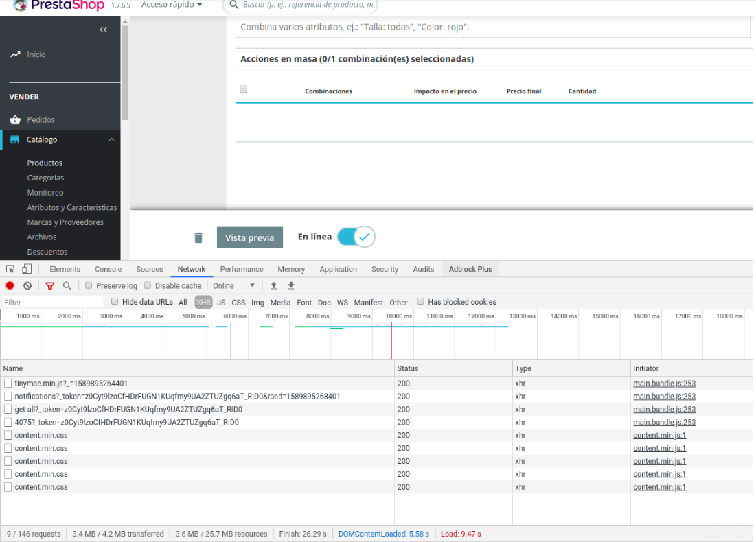Open network search magnifier icon
The width and height of the screenshot is (756, 542).
pyautogui.click(x=67, y=285)
